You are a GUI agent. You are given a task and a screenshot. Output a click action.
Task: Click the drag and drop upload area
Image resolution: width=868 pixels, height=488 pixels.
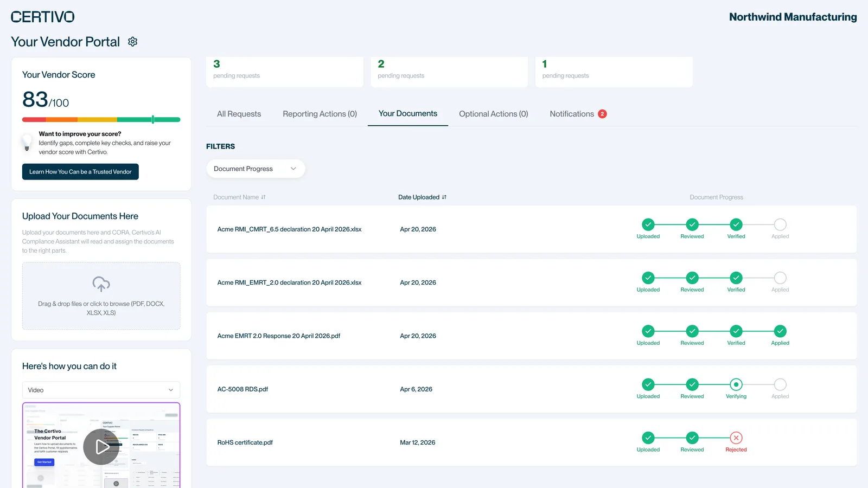tap(101, 296)
